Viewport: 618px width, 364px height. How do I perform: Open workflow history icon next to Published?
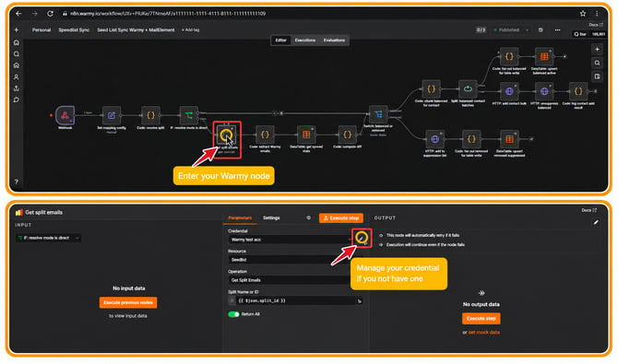point(541,29)
